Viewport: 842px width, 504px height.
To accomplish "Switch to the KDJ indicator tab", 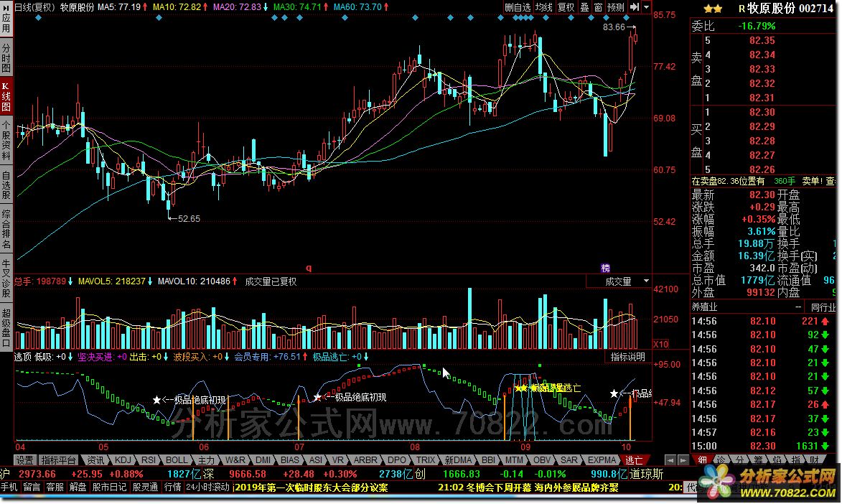I will coord(123,459).
